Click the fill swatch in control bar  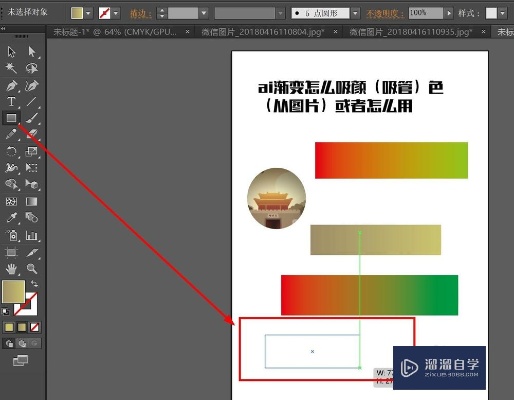click(77, 13)
